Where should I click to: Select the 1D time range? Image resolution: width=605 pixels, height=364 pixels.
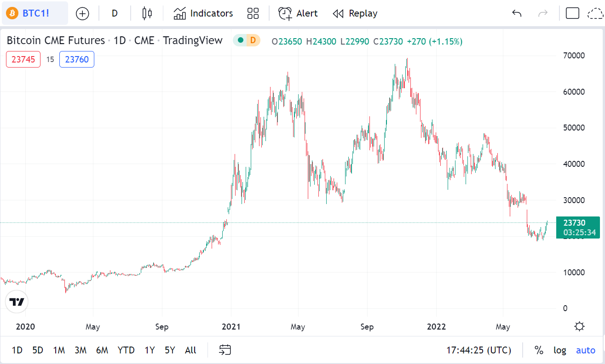17,350
